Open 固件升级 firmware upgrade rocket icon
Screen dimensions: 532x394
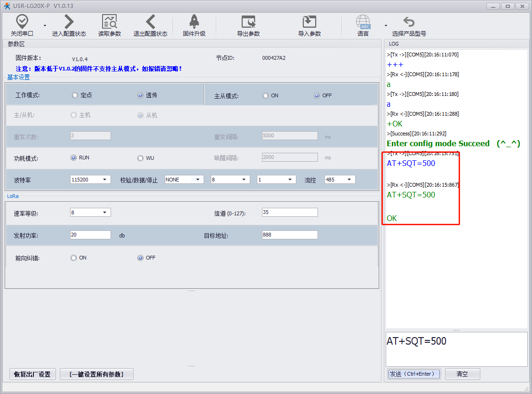tap(194, 22)
